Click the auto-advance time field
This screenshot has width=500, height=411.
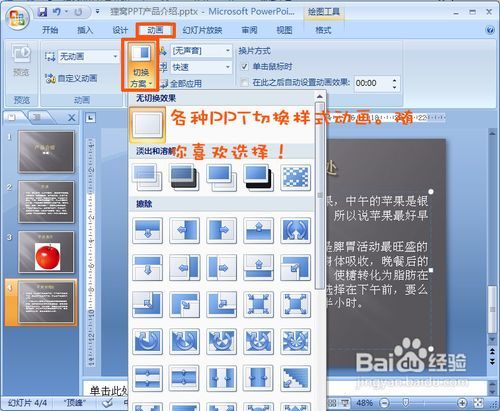tap(373, 83)
